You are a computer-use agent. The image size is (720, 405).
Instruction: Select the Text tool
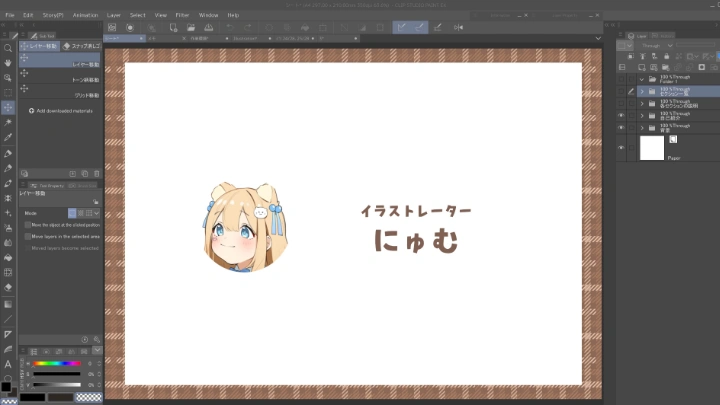8,364
